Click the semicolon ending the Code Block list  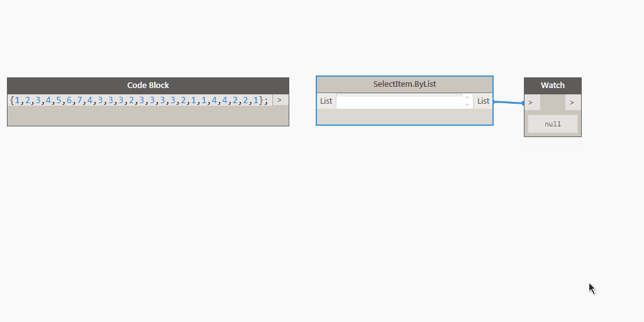point(267,100)
